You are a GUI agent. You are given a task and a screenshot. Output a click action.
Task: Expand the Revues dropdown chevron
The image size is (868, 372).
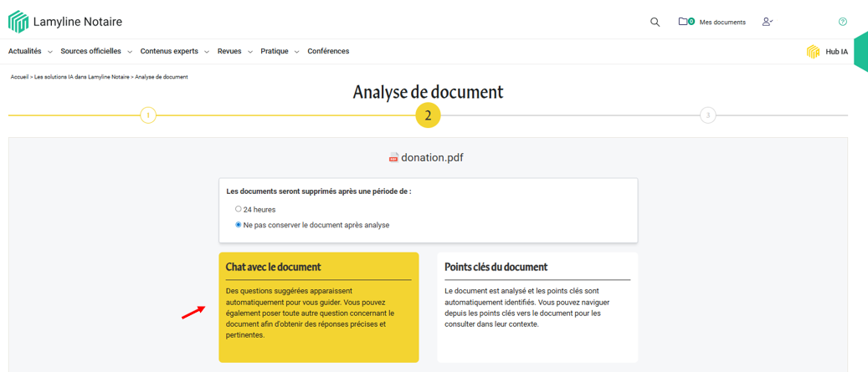tap(249, 52)
